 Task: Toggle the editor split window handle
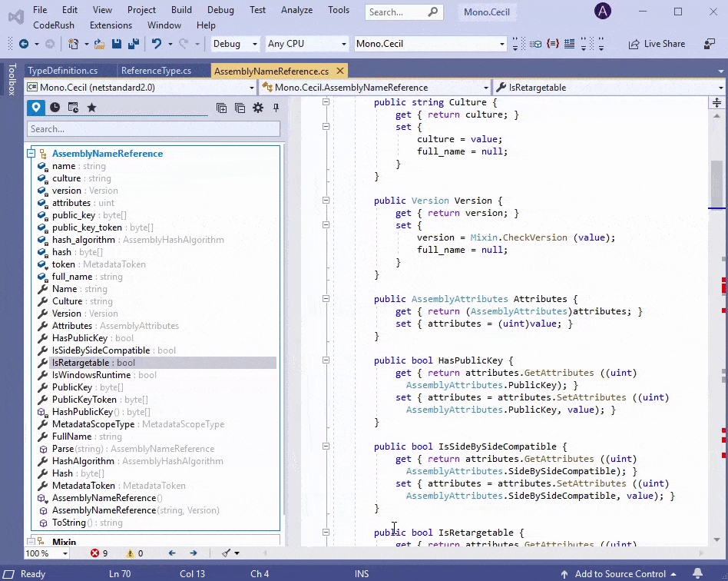pos(717,102)
